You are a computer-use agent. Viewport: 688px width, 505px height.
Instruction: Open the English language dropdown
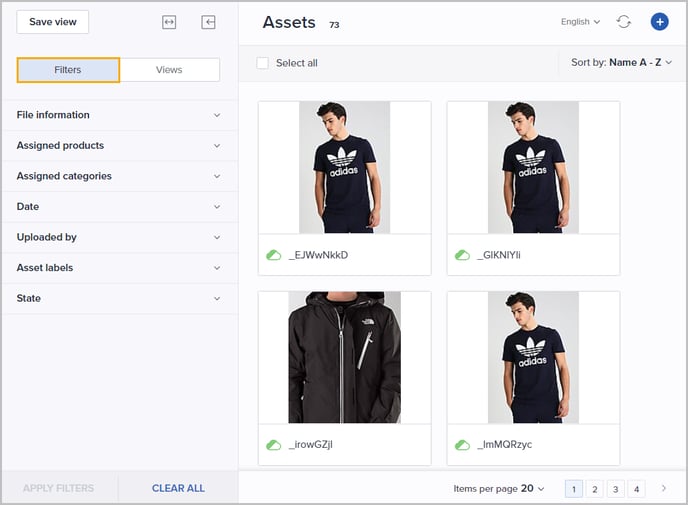tap(580, 21)
